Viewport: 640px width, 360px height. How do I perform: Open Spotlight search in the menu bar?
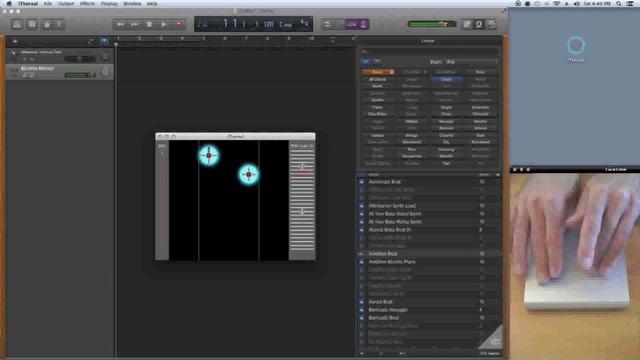coord(619,4)
